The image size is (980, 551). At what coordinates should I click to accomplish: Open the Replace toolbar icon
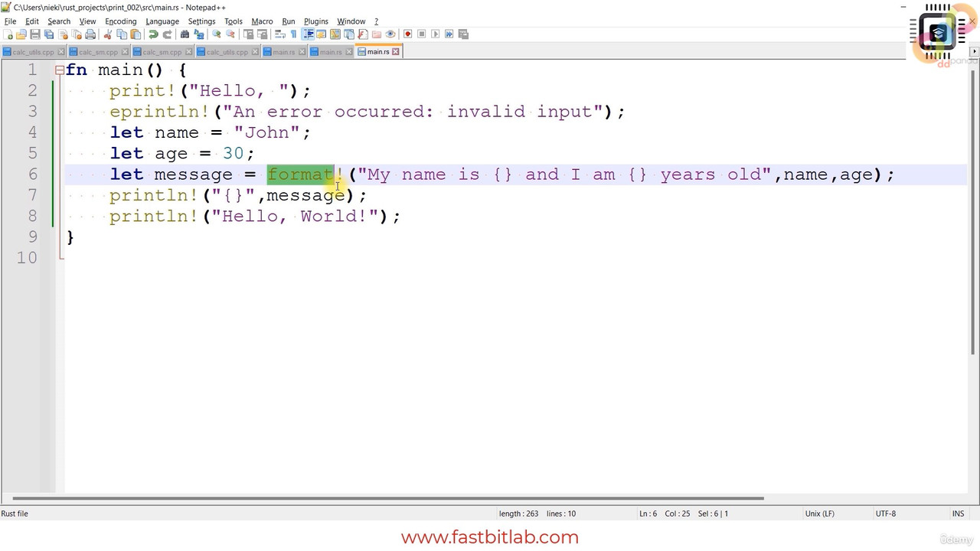click(x=199, y=34)
